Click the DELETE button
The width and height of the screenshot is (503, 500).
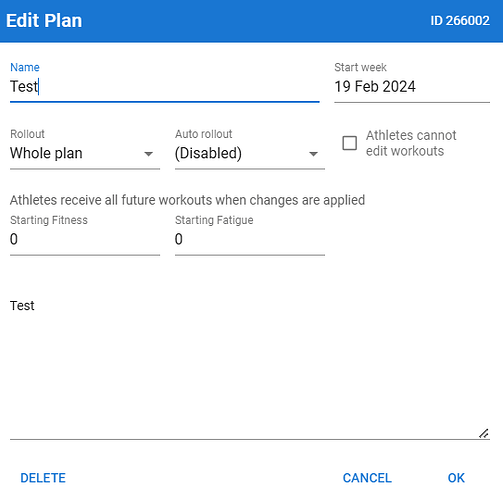point(43,478)
